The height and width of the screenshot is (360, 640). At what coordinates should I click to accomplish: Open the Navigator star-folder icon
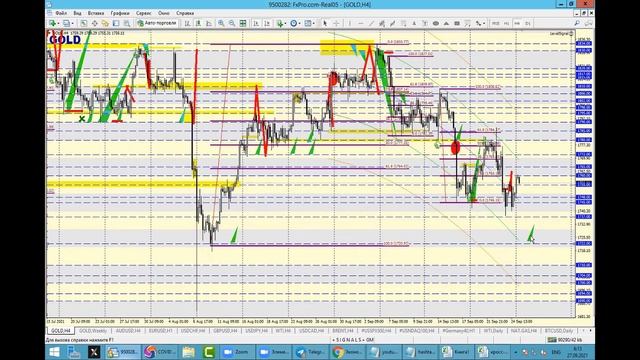[x=105, y=23]
